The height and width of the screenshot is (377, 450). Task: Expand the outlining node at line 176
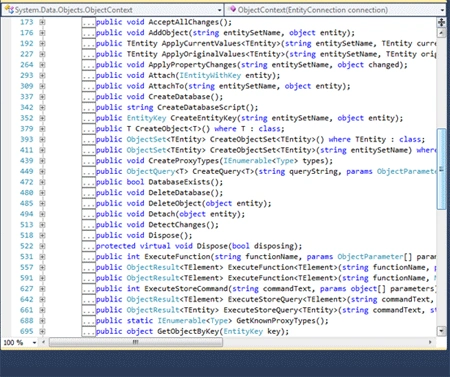[x=42, y=33]
